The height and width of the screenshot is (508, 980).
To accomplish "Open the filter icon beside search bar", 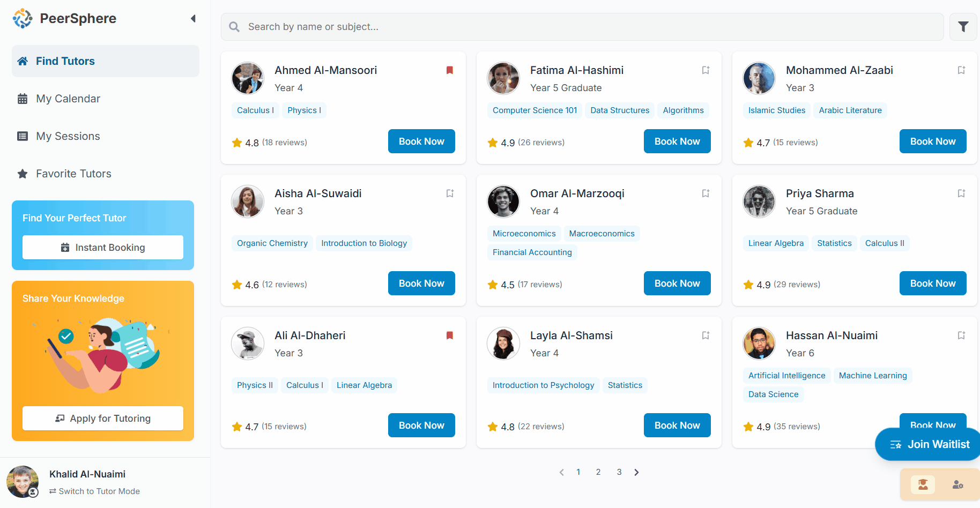I will pyautogui.click(x=963, y=27).
